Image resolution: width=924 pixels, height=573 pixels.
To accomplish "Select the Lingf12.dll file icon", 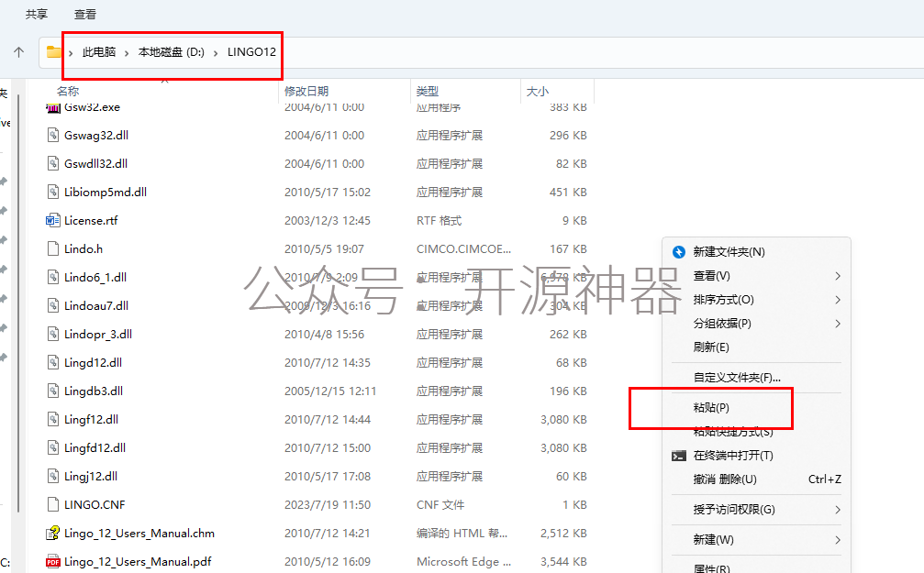I will pos(53,419).
